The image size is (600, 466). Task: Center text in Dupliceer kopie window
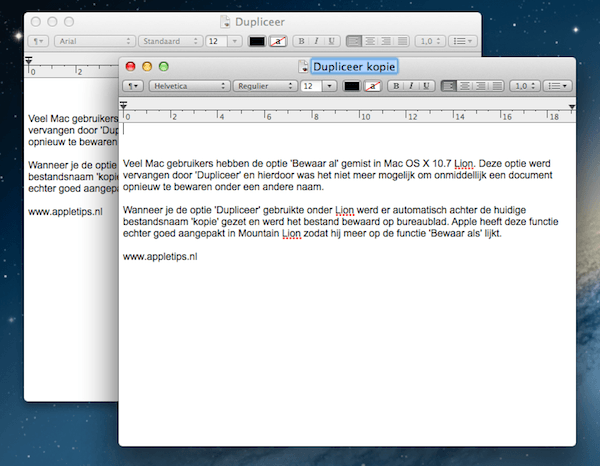pyautogui.click(x=465, y=86)
